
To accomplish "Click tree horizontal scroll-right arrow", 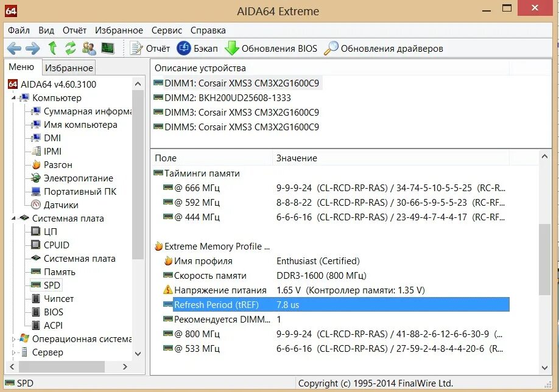I will tap(125, 366).
